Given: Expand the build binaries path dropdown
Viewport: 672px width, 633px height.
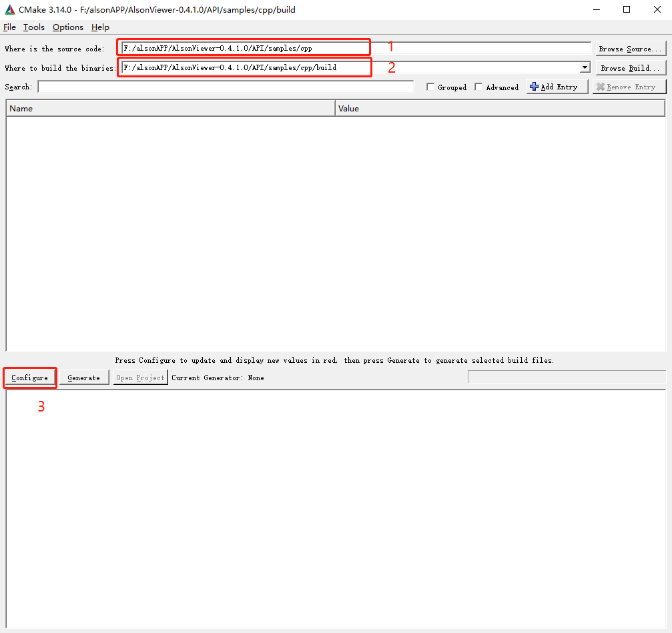Looking at the screenshot, I should coord(585,67).
